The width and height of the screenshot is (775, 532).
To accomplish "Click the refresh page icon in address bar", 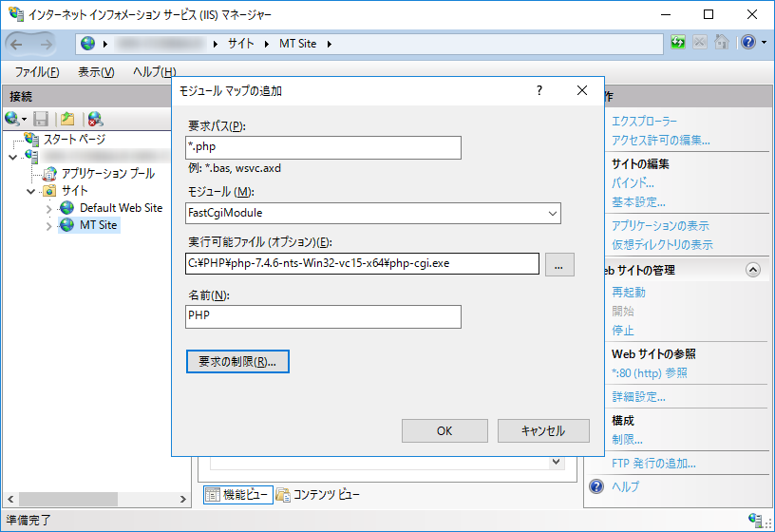I will 677,43.
